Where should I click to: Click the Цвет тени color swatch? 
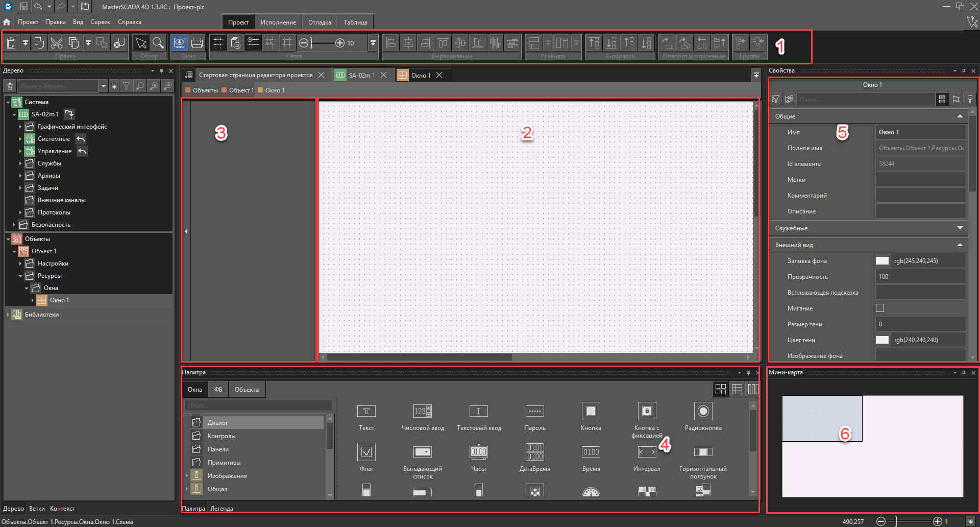point(882,340)
